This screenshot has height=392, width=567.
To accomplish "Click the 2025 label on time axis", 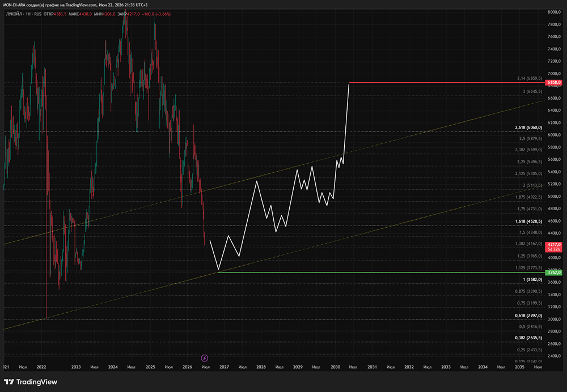I will pos(150,367).
